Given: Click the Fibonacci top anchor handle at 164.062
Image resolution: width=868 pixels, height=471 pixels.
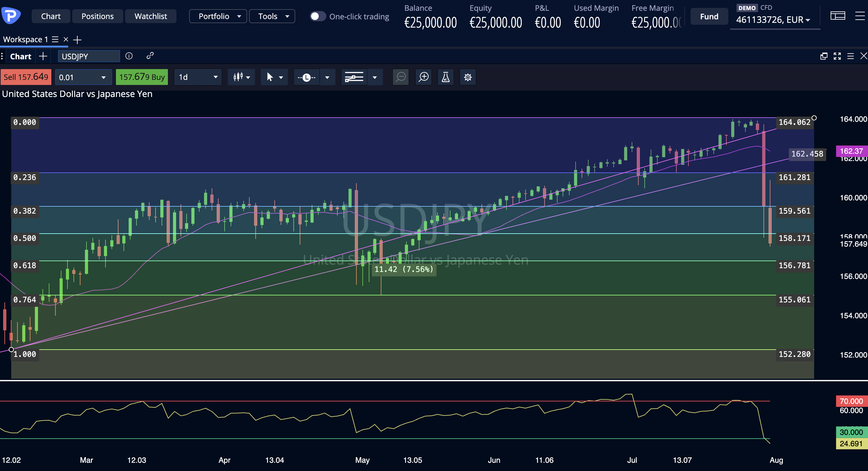Looking at the screenshot, I should (x=814, y=118).
